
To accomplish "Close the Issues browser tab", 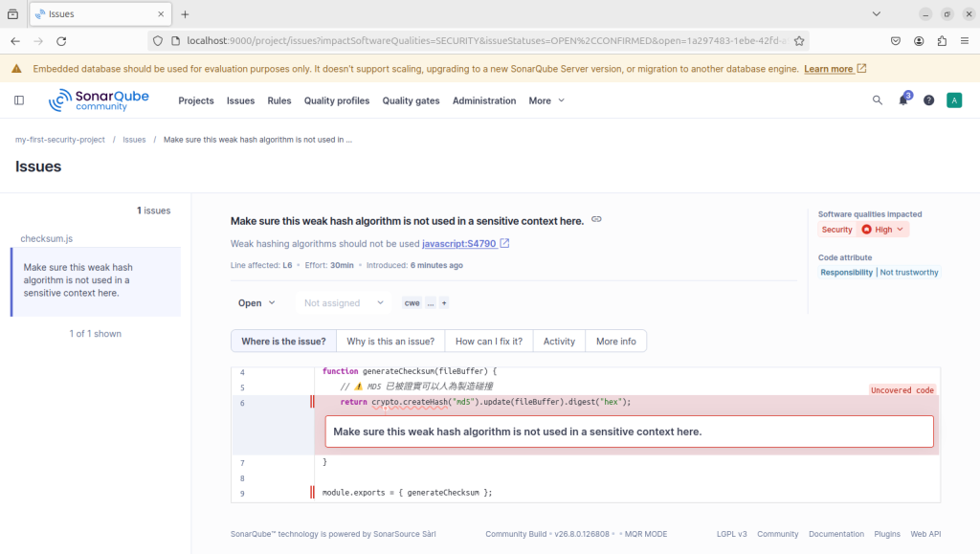I will (161, 13).
